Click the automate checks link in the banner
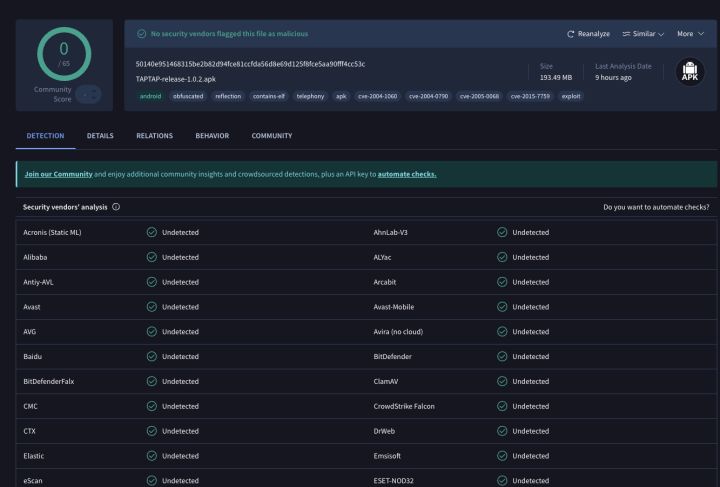This screenshot has height=487, width=720. coord(407,174)
